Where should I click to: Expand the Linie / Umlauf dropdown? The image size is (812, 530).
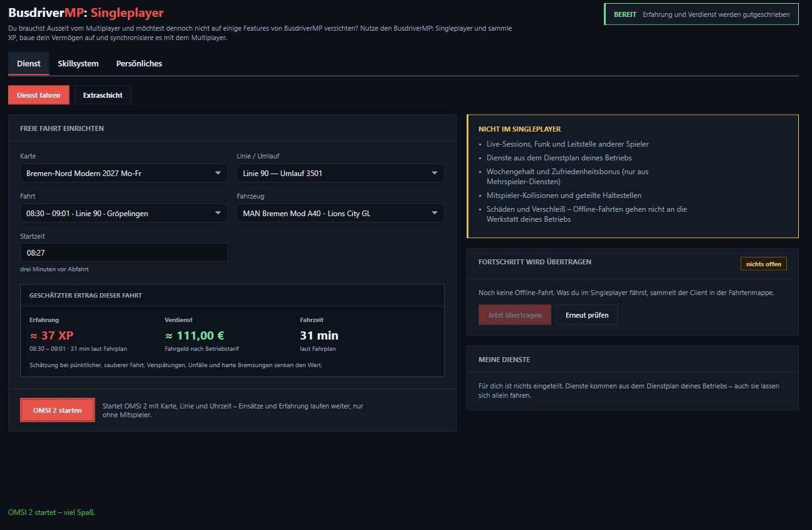pos(340,173)
